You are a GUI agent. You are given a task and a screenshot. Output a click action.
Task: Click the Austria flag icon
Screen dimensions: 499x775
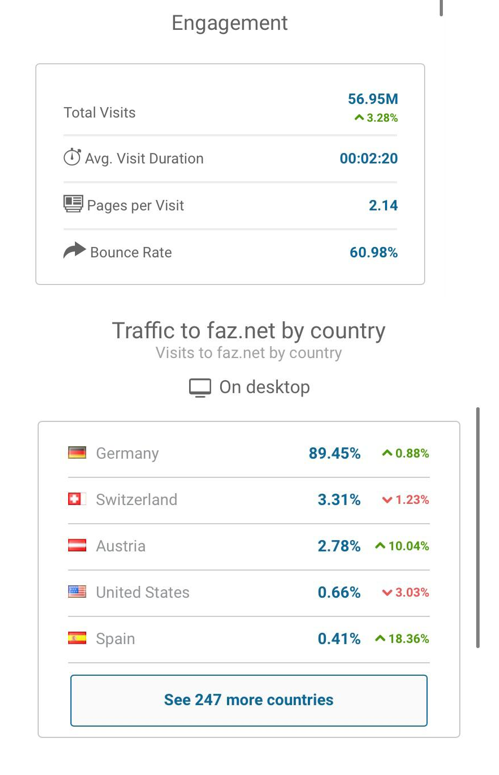[77, 546]
